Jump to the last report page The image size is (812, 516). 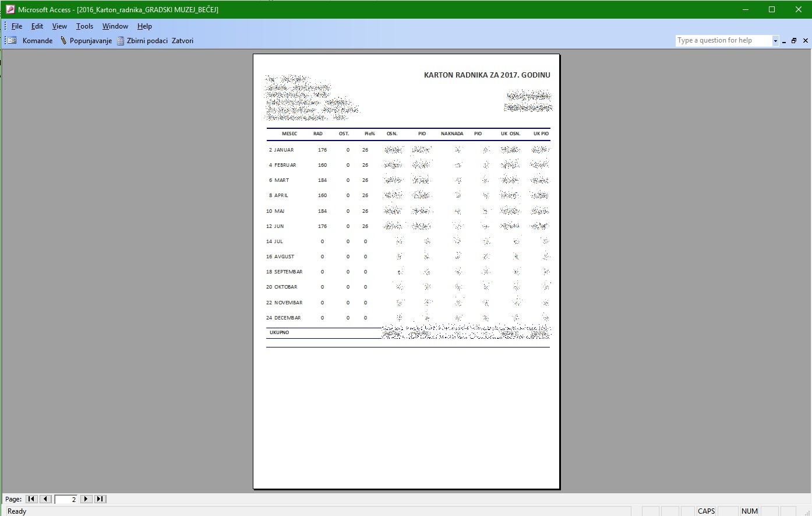pyautogui.click(x=100, y=499)
